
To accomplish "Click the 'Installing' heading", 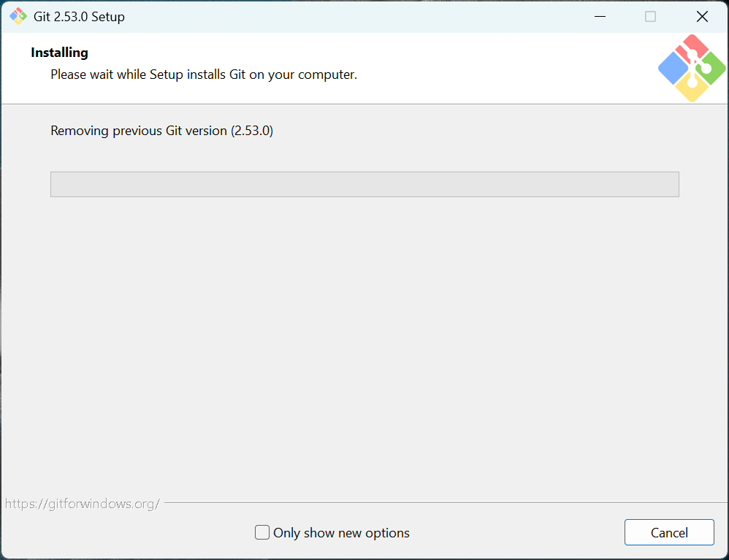I will (x=59, y=53).
